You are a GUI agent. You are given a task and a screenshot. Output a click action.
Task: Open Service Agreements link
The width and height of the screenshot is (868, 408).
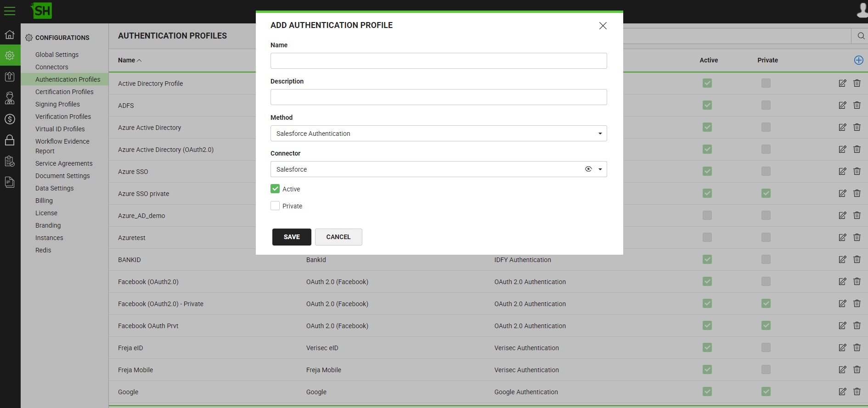click(64, 163)
